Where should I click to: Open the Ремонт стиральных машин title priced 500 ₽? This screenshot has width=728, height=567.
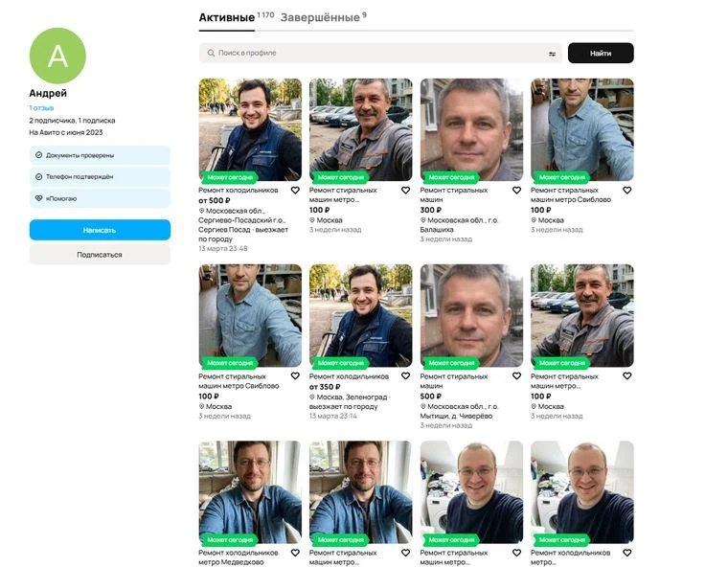tap(454, 381)
